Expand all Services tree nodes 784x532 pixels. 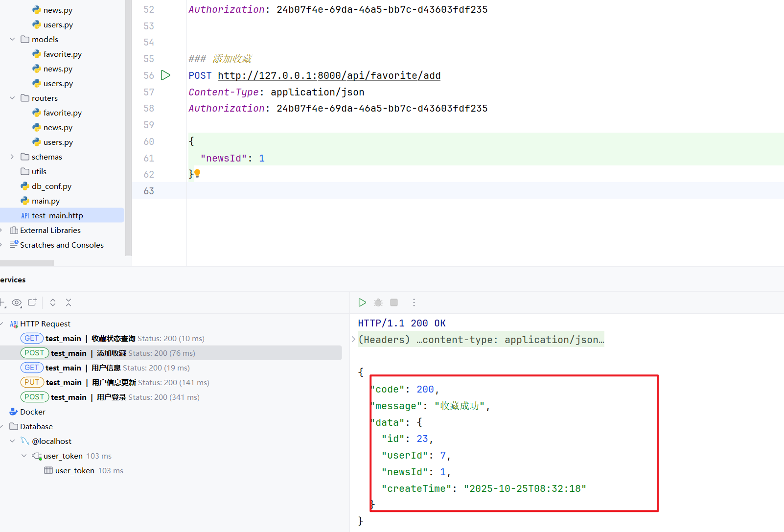(53, 302)
